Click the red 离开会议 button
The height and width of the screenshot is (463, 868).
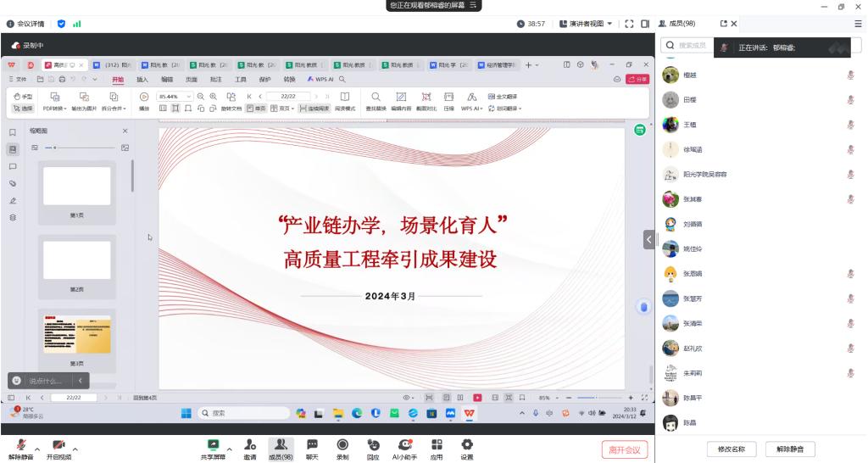(625, 449)
